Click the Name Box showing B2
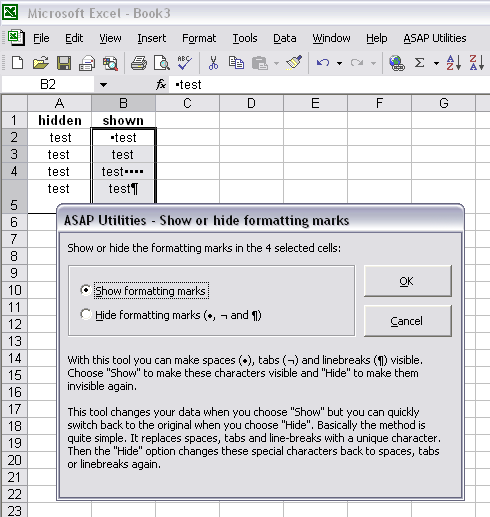 (48, 85)
